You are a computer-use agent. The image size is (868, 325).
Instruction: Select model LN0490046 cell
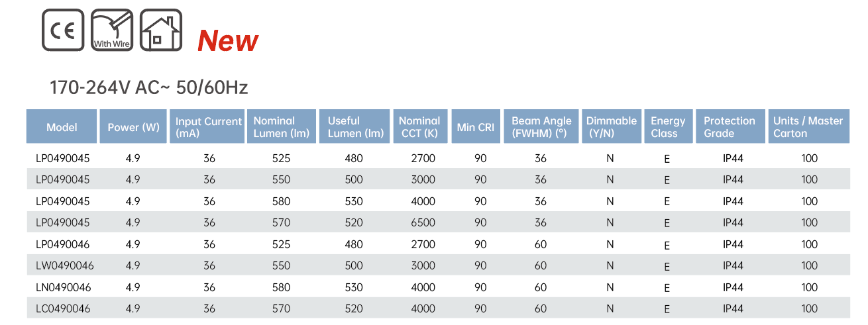pos(64,287)
